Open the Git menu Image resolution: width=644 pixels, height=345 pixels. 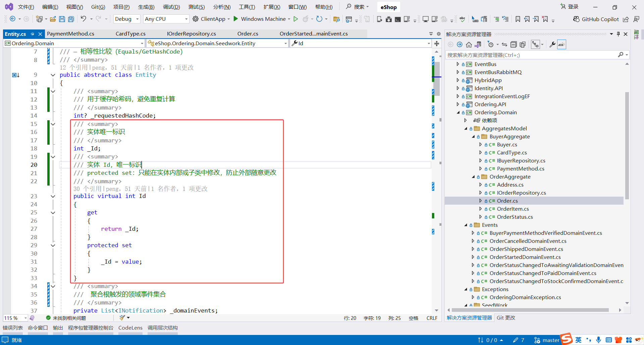pyautogui.click(x=98, y=7)
